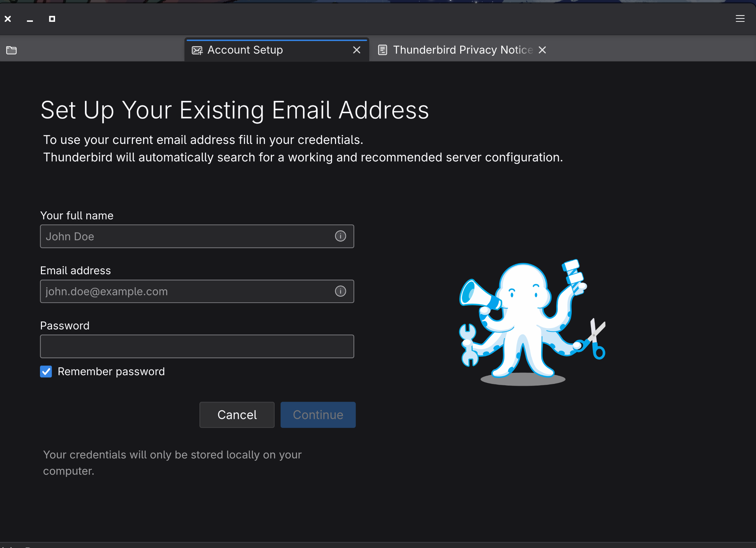Switch to the Thunderbird Privacy Notice tab
756x548 pixels.
(463, 50)
